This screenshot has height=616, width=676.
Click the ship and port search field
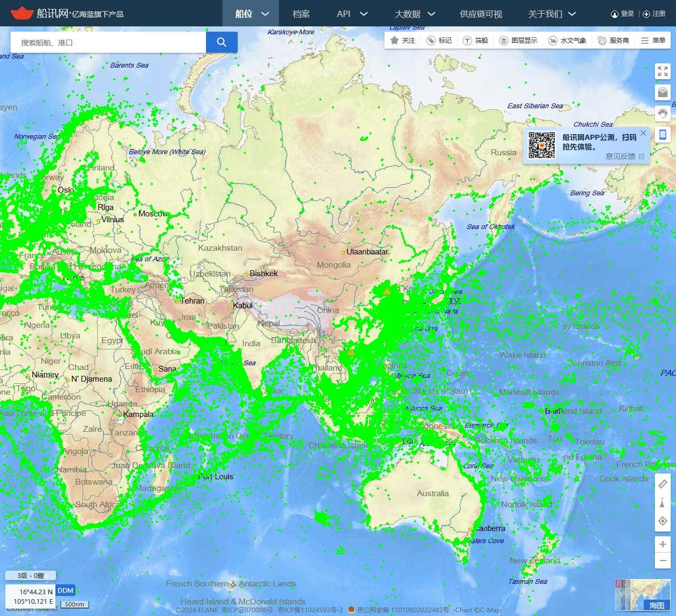(x=108, y=42)
